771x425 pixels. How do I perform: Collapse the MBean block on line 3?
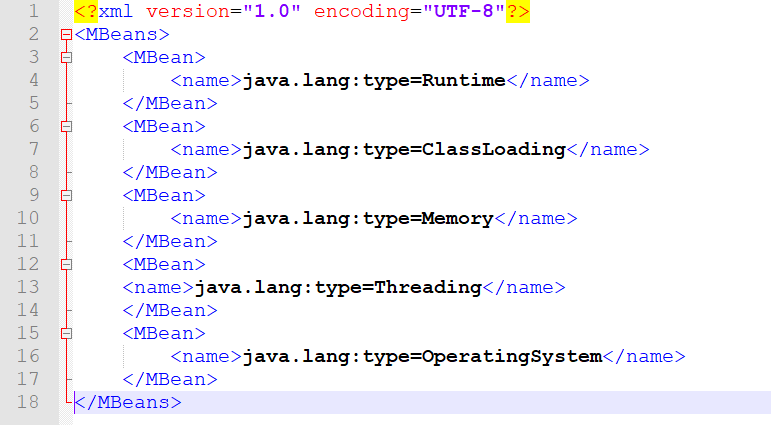click(66, 58)
